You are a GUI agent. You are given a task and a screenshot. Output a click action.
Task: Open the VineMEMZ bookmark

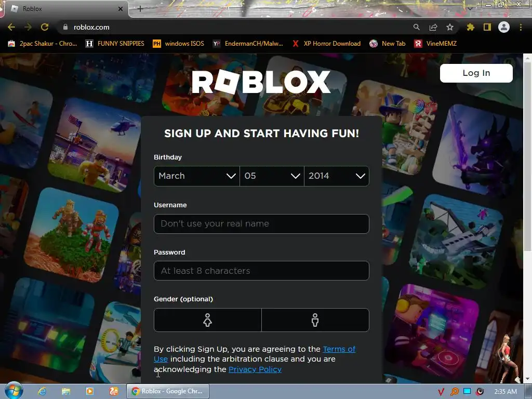click(435, 44)
